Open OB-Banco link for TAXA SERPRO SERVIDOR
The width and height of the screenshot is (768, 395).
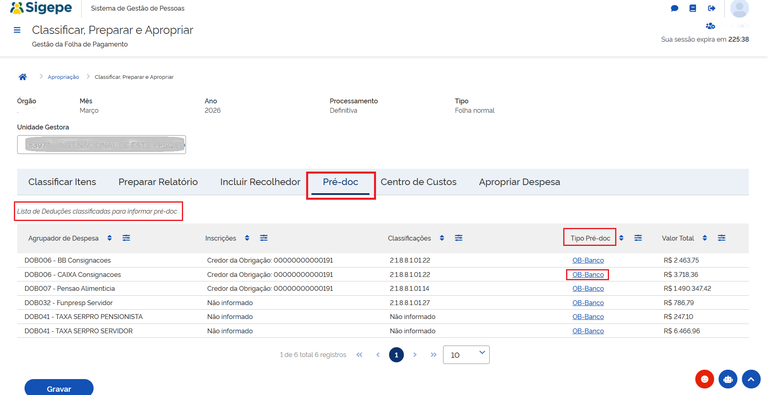coord(588,331)
